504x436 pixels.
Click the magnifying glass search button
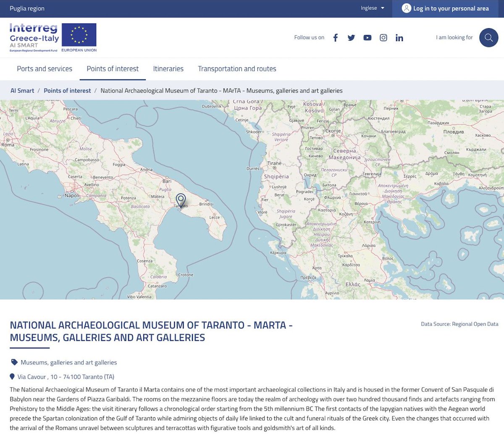(488, 37)
